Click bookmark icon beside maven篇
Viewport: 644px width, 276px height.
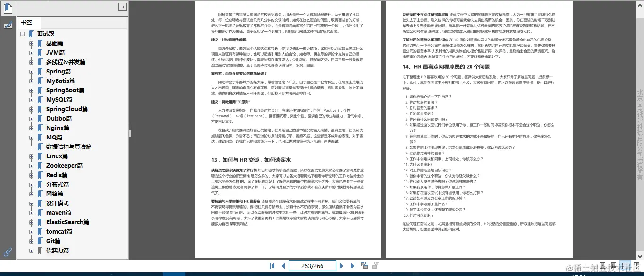click(41, 213)
